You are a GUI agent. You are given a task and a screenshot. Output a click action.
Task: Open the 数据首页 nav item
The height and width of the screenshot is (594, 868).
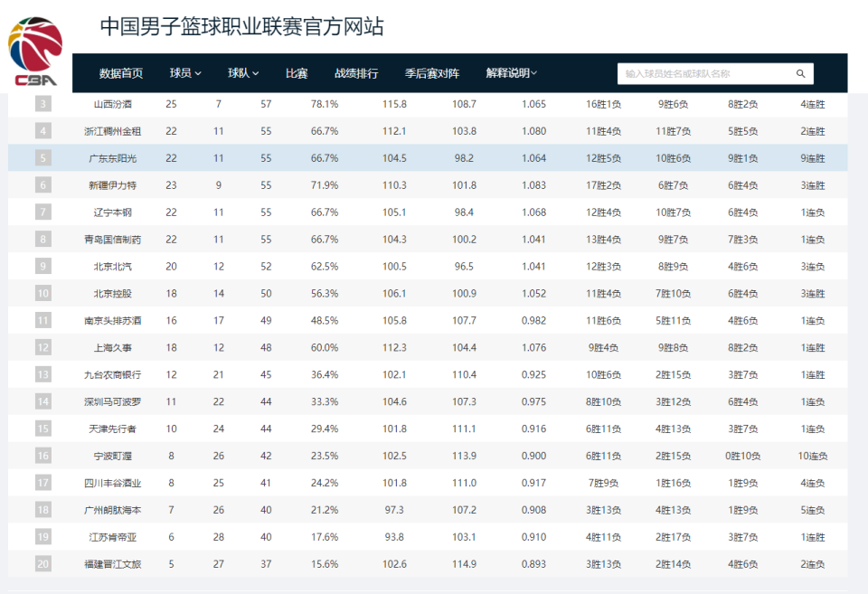point(120,73)
